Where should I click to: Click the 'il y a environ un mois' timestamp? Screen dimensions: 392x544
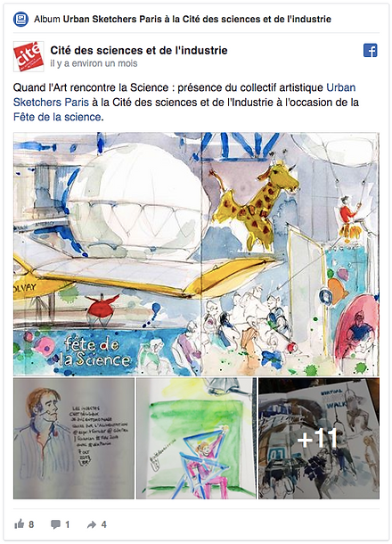point(94,63)
